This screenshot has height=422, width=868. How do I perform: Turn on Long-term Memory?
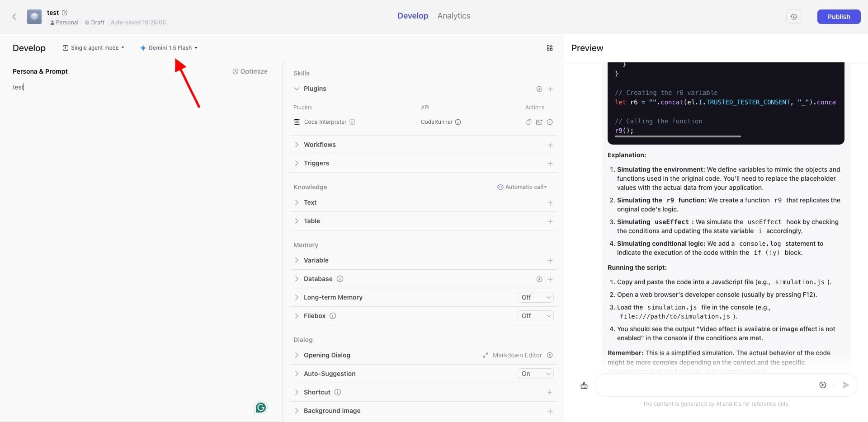(535, 297)
